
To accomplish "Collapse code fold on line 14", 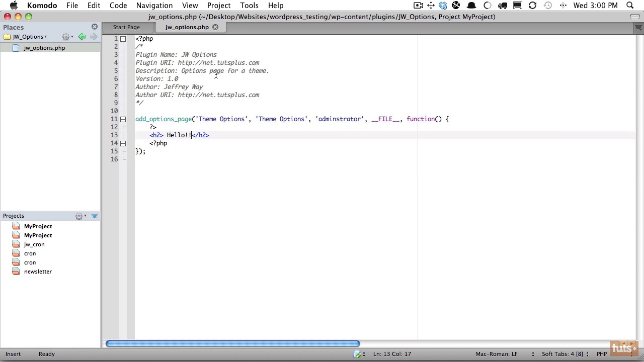I will click(123, 143).
